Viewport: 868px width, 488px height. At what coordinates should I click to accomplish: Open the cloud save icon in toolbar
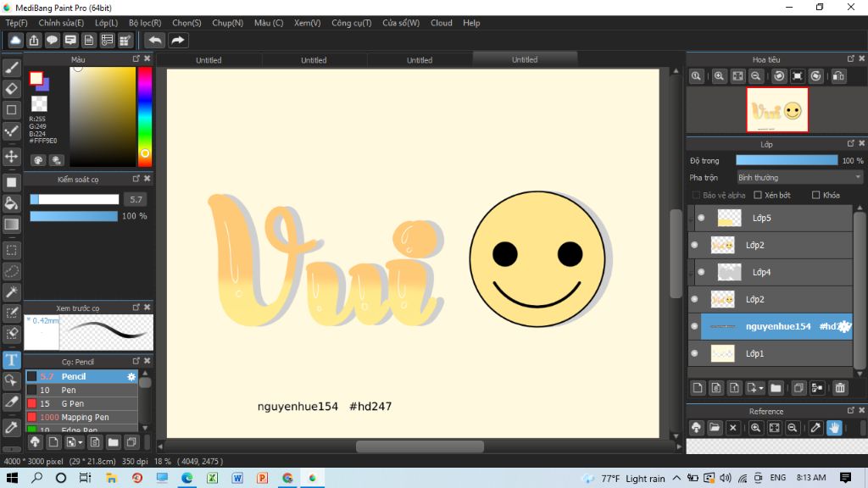15,41
